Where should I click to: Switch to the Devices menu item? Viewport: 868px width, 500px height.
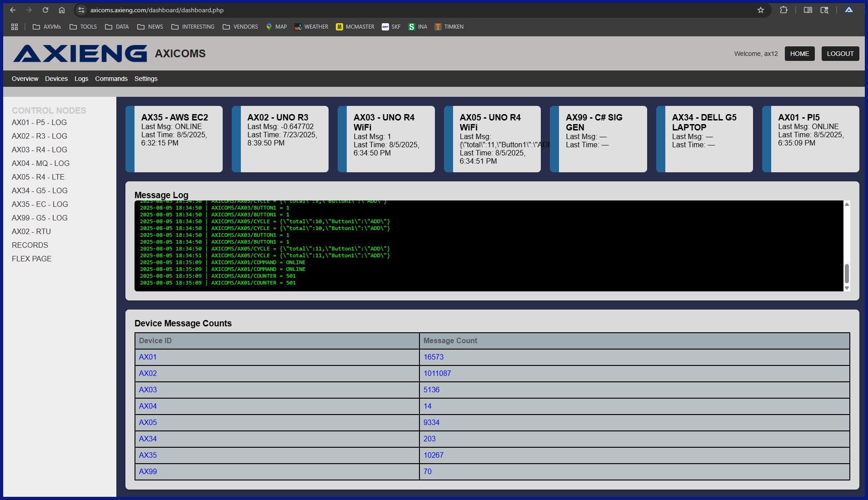[56, 78]
